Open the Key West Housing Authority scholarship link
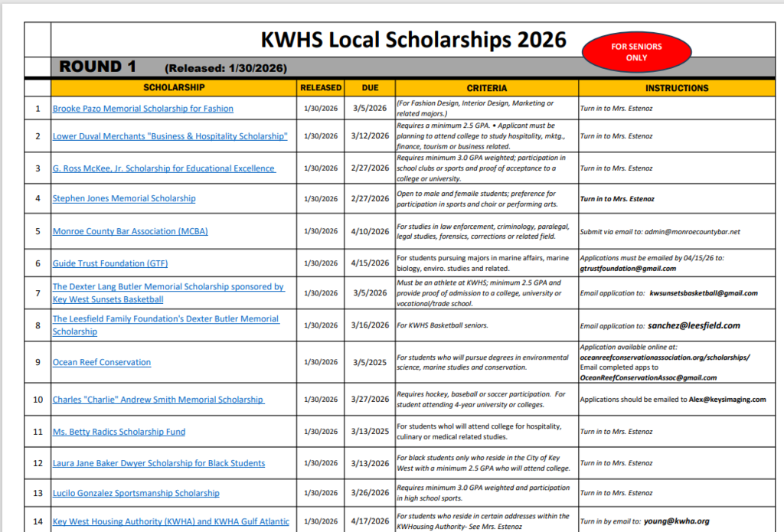 click(174, 521)
